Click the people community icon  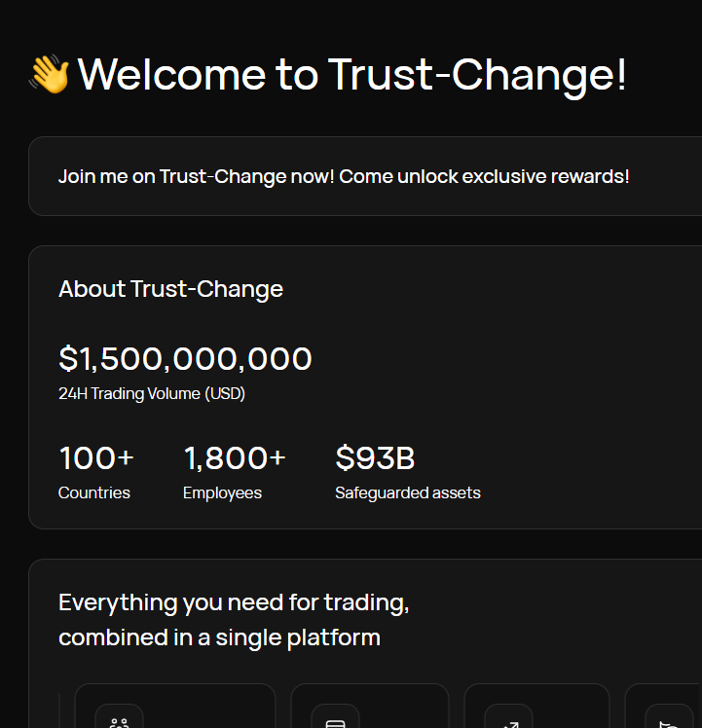(x=119, y=722)
